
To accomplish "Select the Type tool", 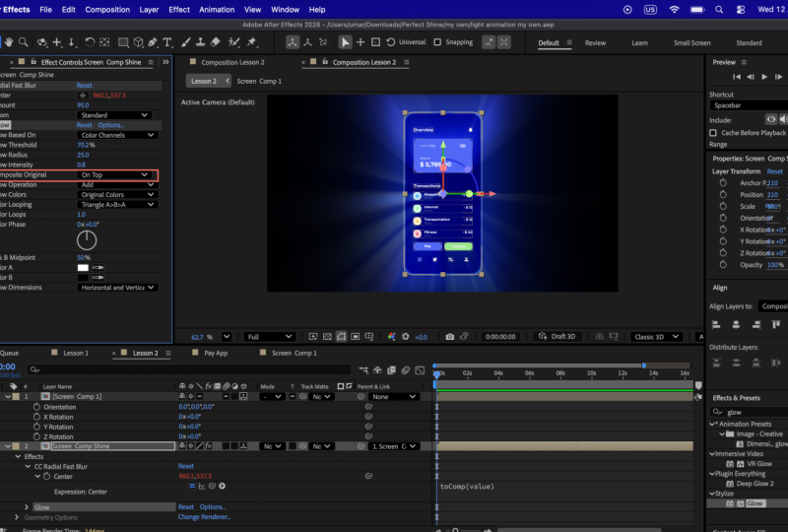I will [x=167, y=42].
